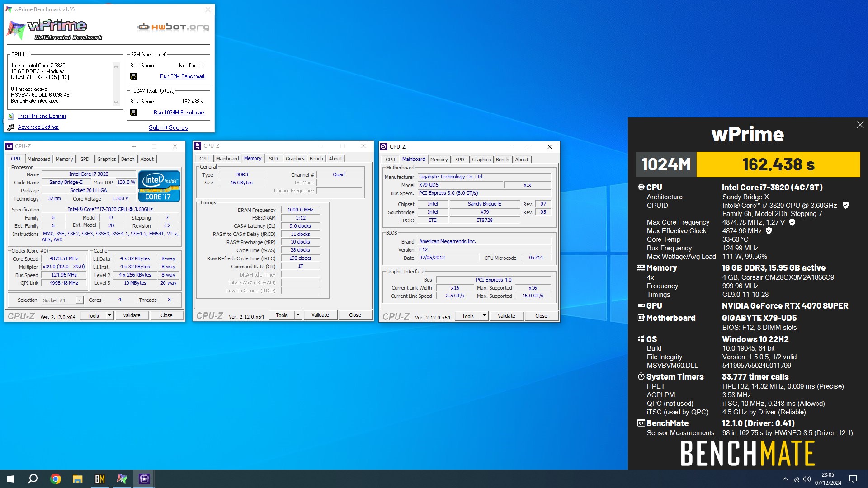Click the Mainboard CPU-Z window title icon
The height and width of the screenshot is (488, 868).
click(x=384, y=147)
